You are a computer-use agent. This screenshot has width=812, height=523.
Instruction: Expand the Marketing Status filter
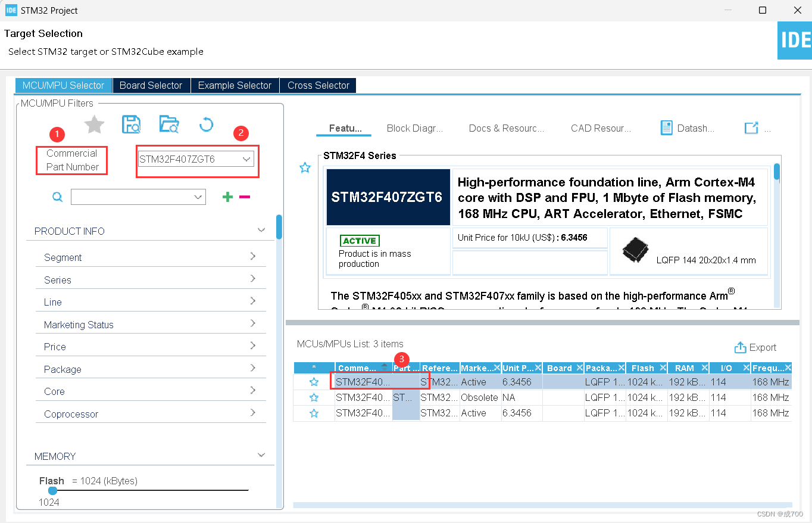253,323
